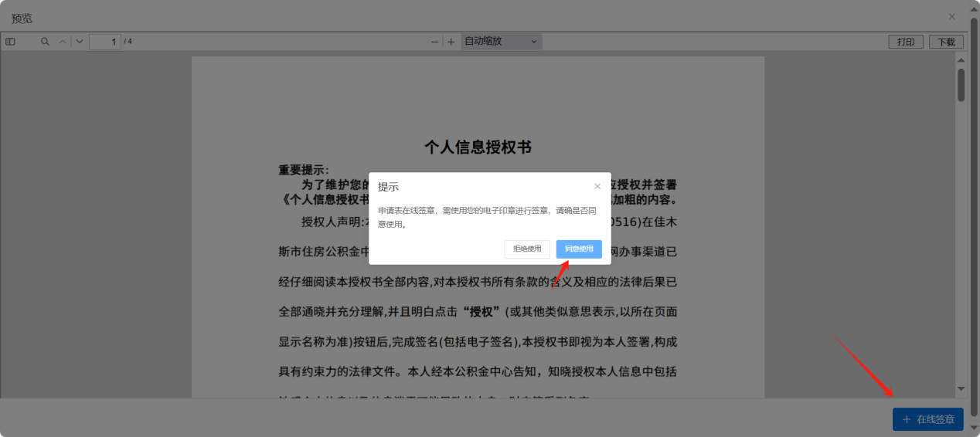Screen dimensions: 980x437
Task: Click 同意使用 to agree to the seal
Action: coord(579,249)
